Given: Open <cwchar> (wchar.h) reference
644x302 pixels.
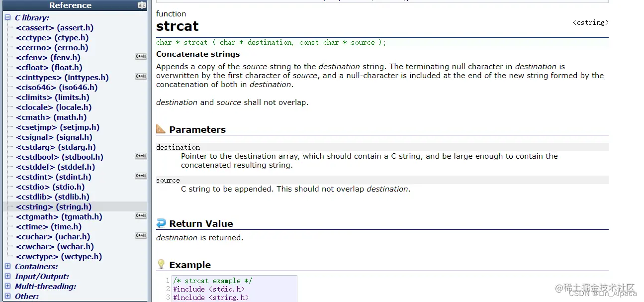Looking at the screenshot, I should coord(55,247).
